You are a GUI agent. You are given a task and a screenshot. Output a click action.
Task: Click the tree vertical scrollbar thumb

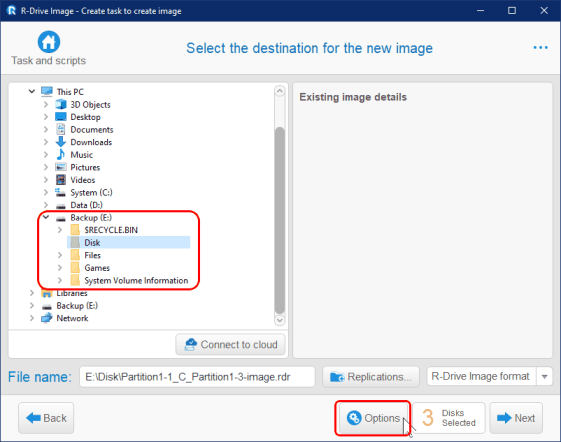coord(280,221)
